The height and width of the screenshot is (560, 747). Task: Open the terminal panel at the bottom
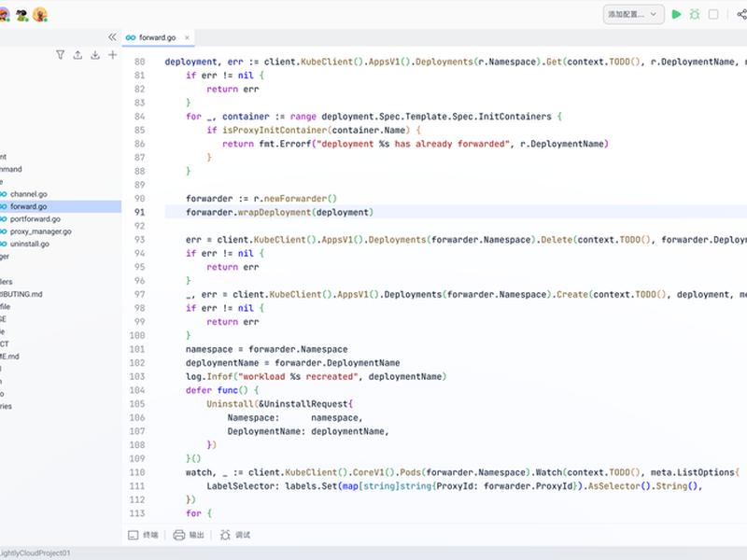(143, 535)
